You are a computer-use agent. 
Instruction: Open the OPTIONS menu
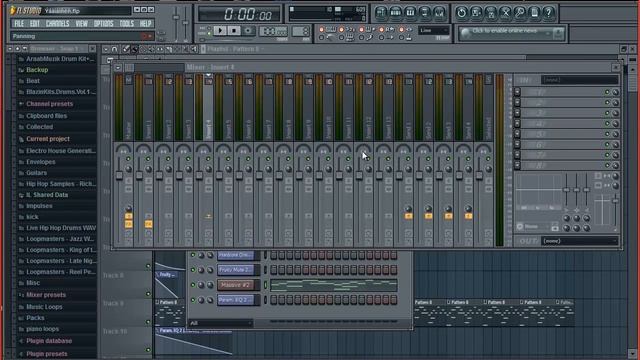click(x=104, y=24)
